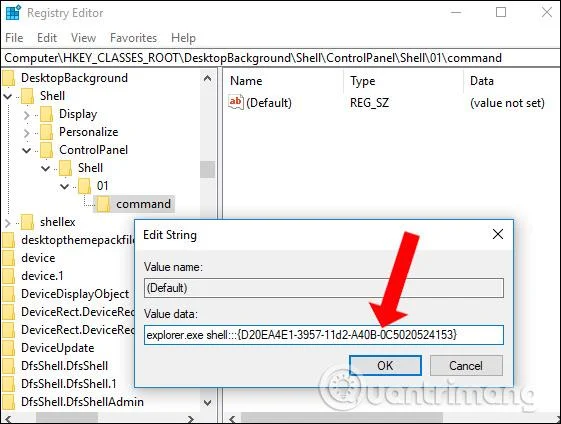This screenshot has width=561, height=424.
Task: Click the shellex folder icon
Action: tap(27, 222)
